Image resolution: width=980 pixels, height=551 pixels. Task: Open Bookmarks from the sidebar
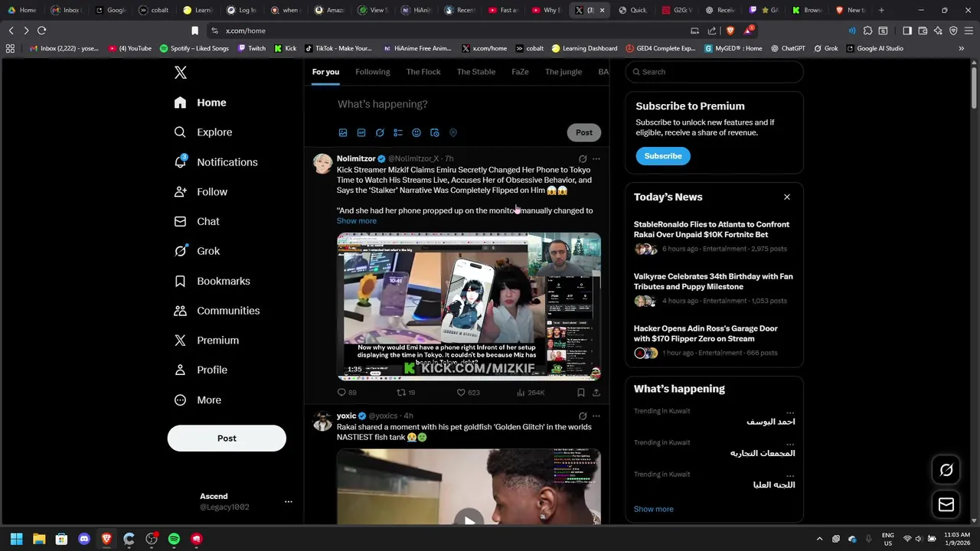[x=212, y=281]
